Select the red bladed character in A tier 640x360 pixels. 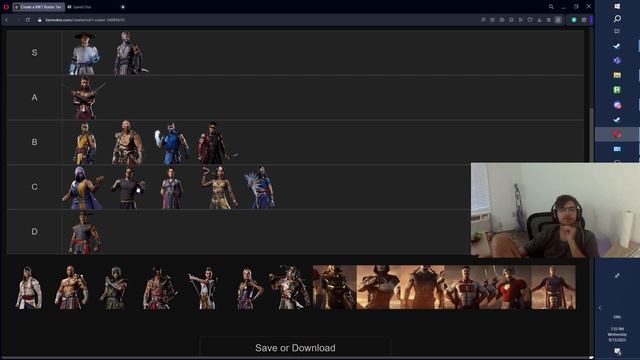(84, 98)
